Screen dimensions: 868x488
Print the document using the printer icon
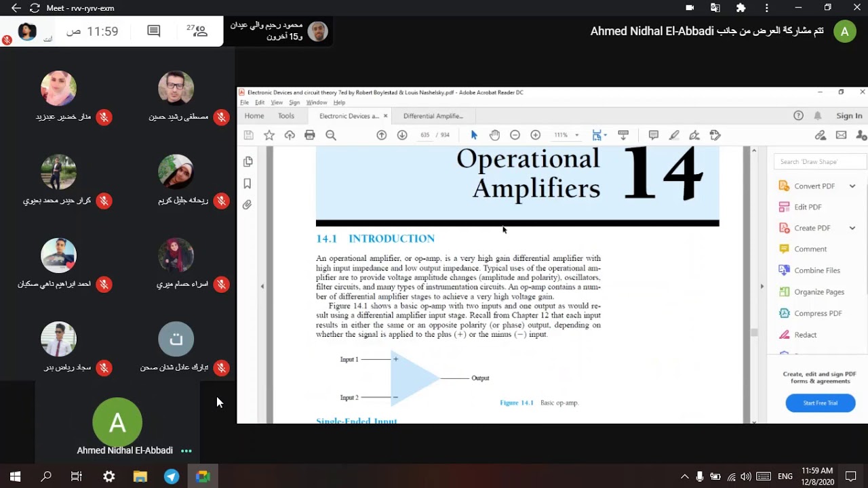point(310,135)
